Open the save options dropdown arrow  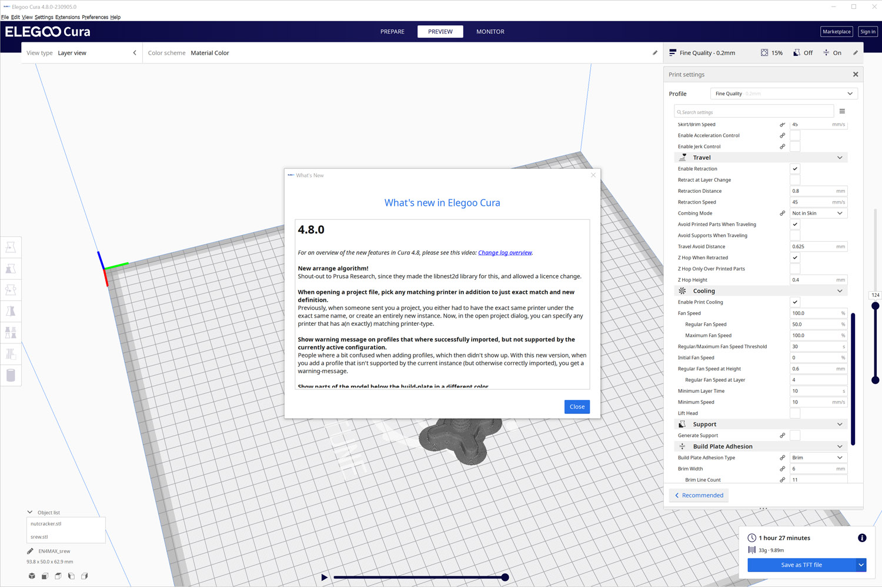(x=861, y=565)
